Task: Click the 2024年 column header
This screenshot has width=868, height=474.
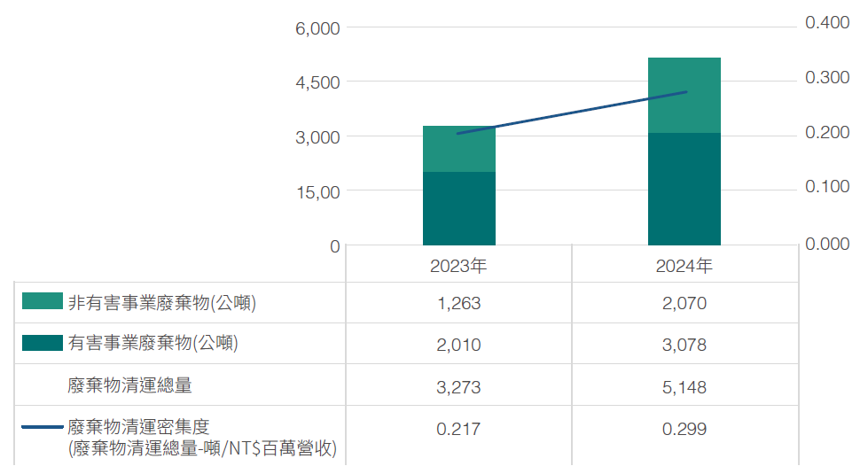Action: coord(684,265)
